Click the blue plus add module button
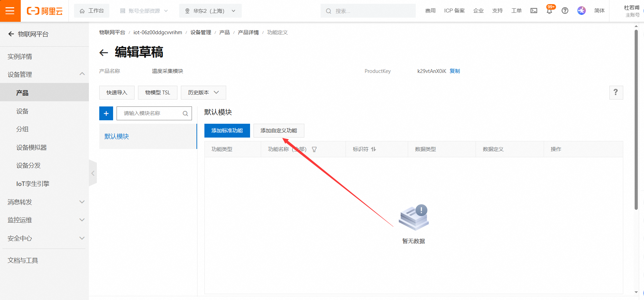This screenshot has height=300, width=644. coord(106,113)
